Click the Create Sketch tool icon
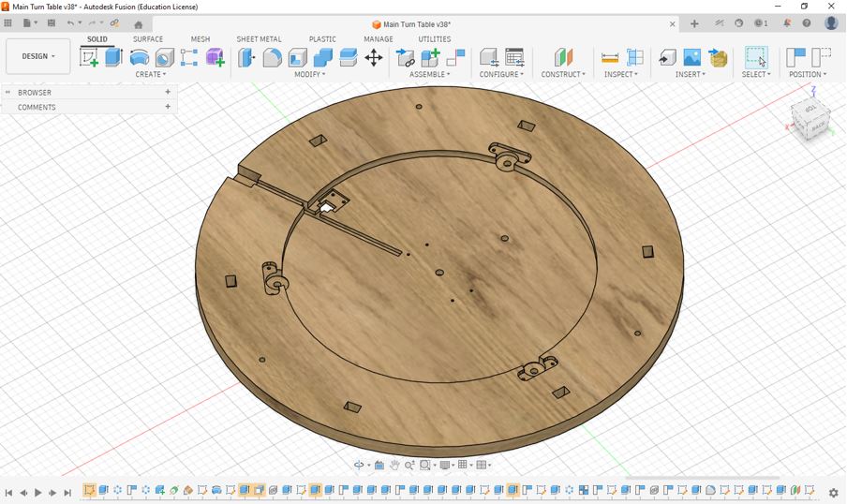The width and height of the screenshot is (847, 504). pos(90,58)
